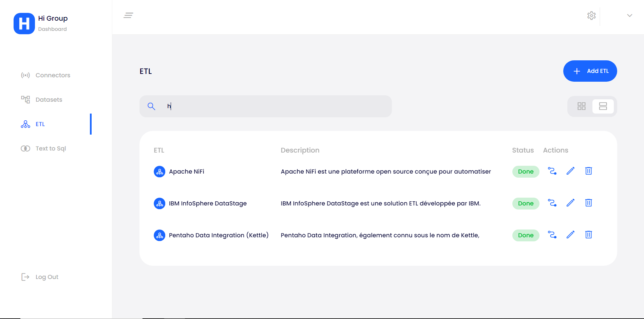This screenshot has height=319, width=644.
Task: Click Log Out in the sidebar
Action: pos(40,277)
